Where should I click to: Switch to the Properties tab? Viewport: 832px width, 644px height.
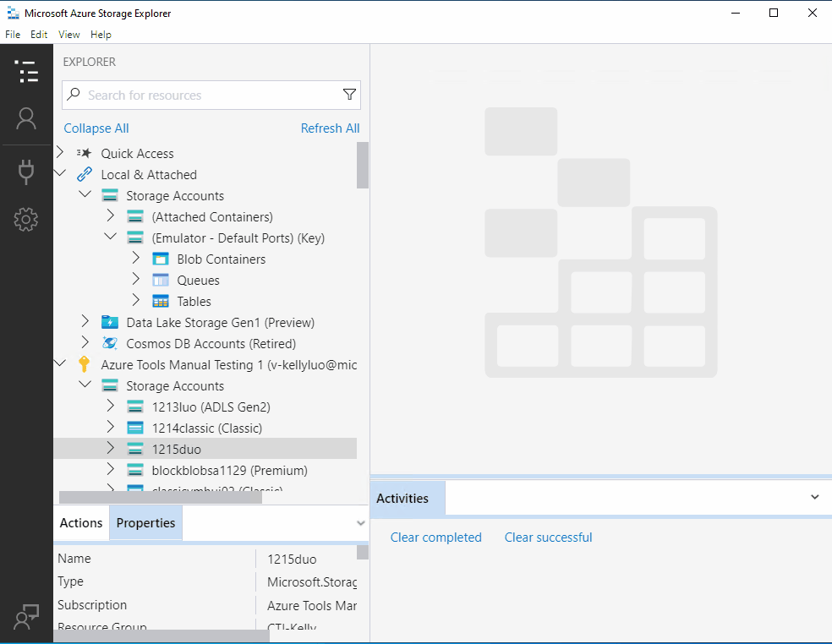pos(146,523)
